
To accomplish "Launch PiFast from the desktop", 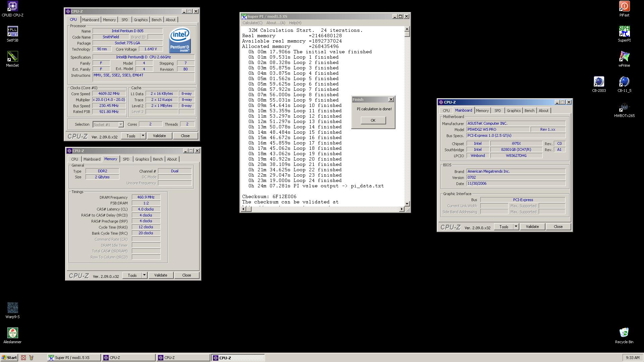I will click(624, 9).
